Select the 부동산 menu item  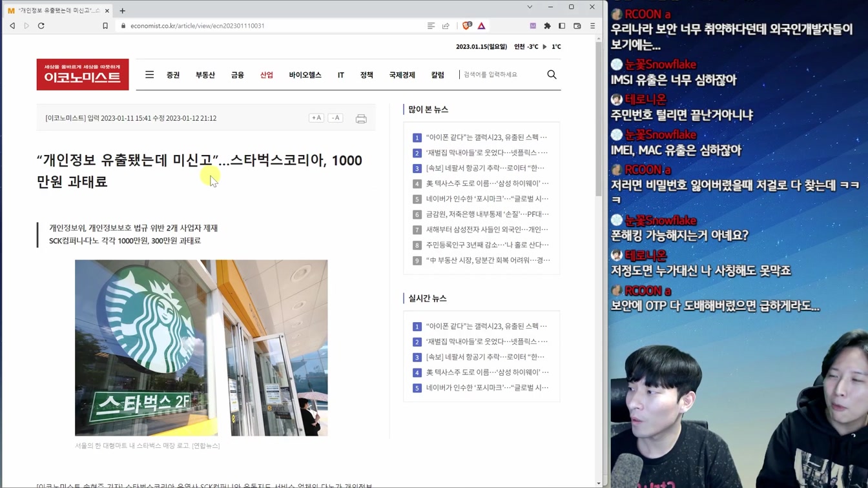point(205,75)
